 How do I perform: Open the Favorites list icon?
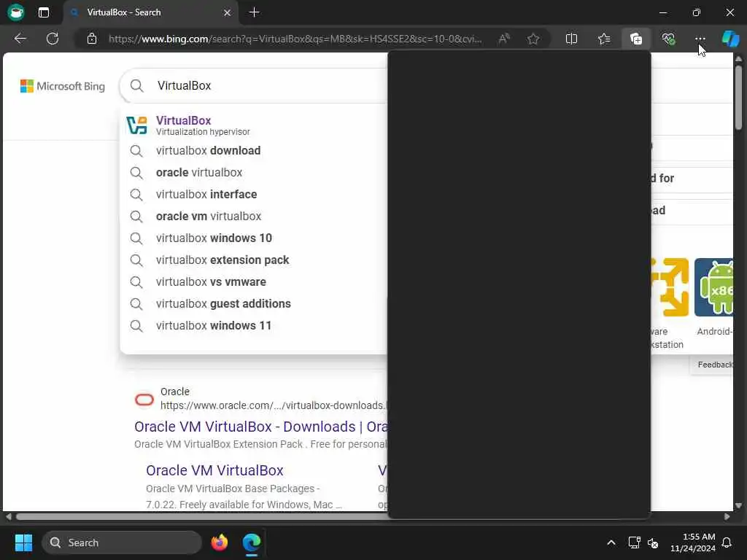603,39
